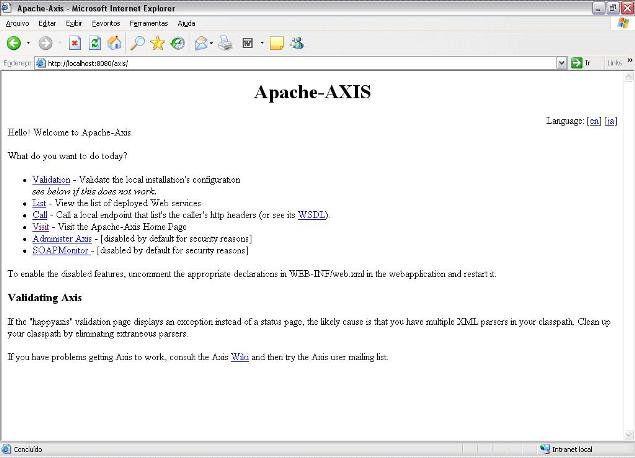Screen dimensions: 635x458
Task: Open Favorites star icon
Action: tap(157, 43)
